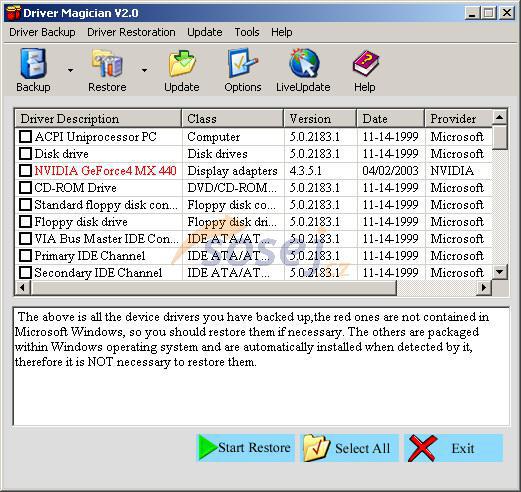Check the VIA Bus Master IDE checkbox
Screen dimensions: 521x492
25,239
